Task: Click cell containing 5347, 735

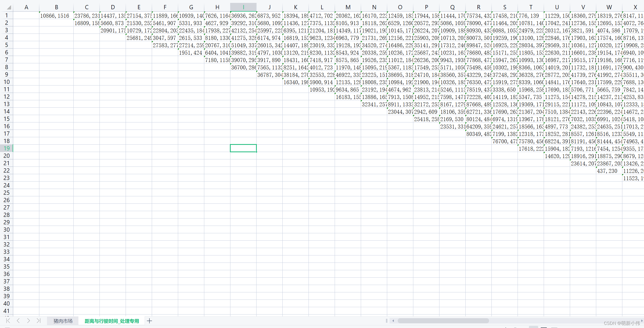Action: [531, 97]
